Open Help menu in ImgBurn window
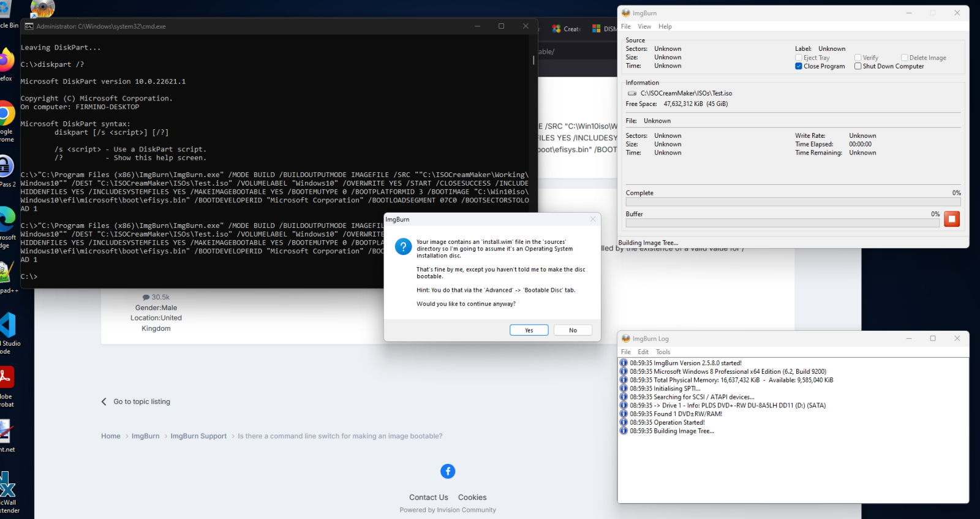The width and height of the screenshot is (980, 519). [665, 26]
